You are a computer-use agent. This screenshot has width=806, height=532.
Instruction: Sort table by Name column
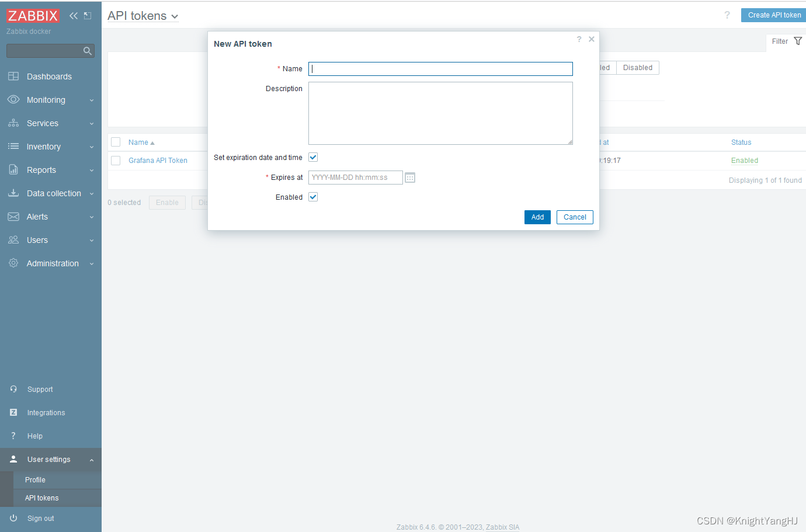pos(141,142)
